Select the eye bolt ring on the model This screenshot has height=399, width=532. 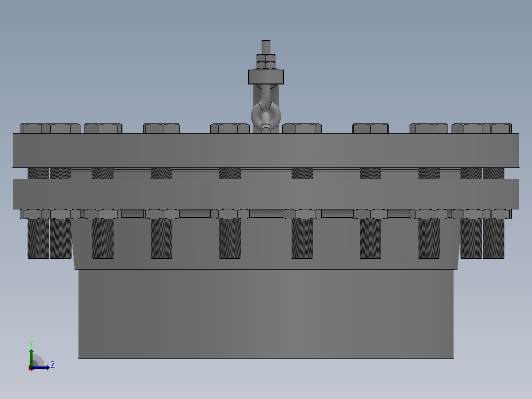[266, 115]
